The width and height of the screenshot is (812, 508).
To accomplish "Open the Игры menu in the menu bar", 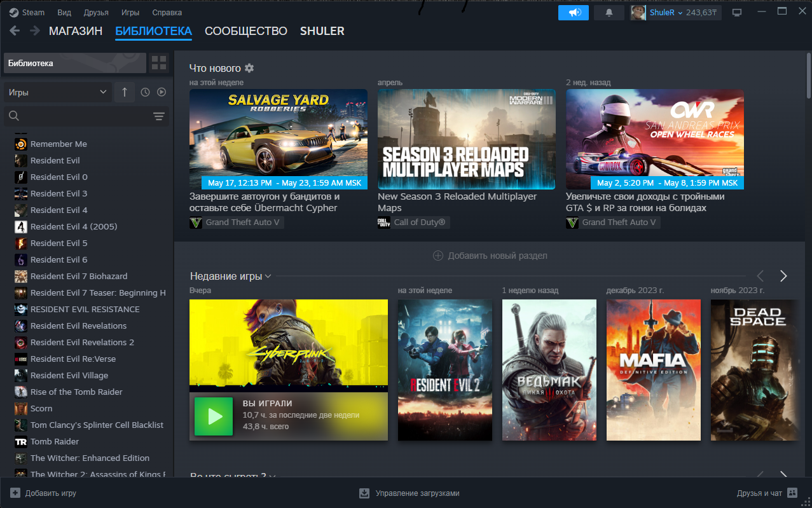I will tap(130, 12).
